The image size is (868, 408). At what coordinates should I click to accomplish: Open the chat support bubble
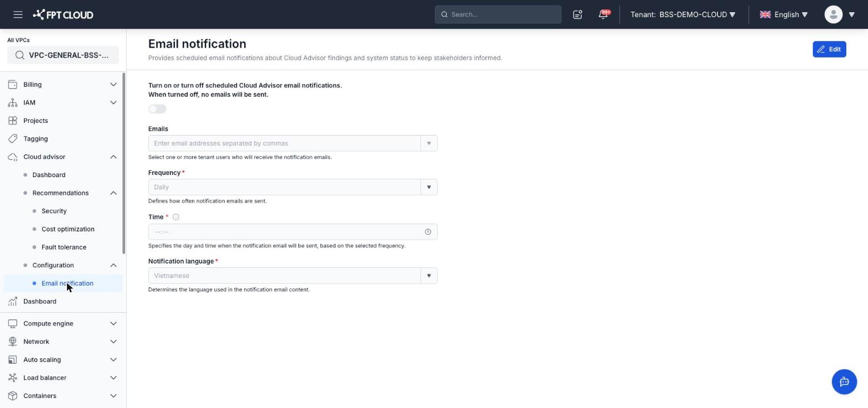coord(844,382)
